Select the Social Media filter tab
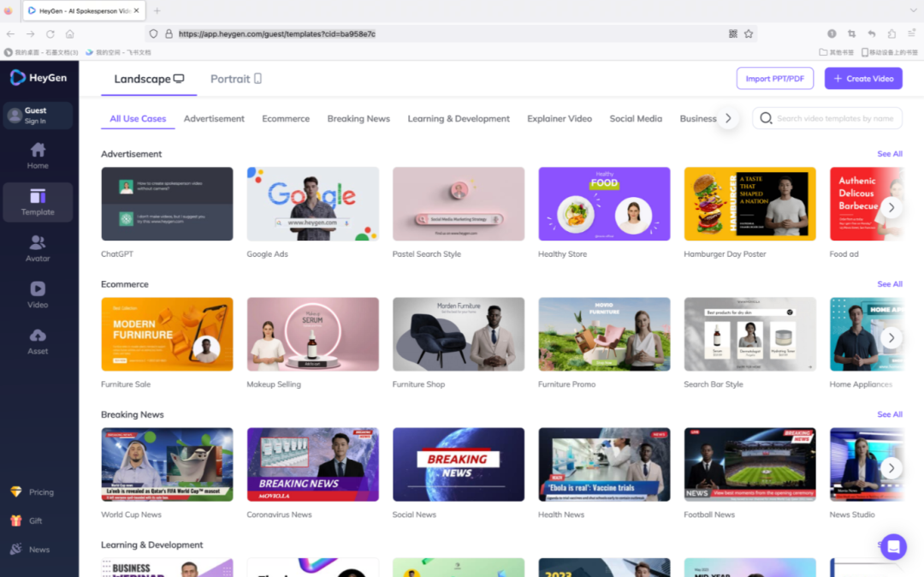This screenshot has height=577, width=924. tap(636, 118)
